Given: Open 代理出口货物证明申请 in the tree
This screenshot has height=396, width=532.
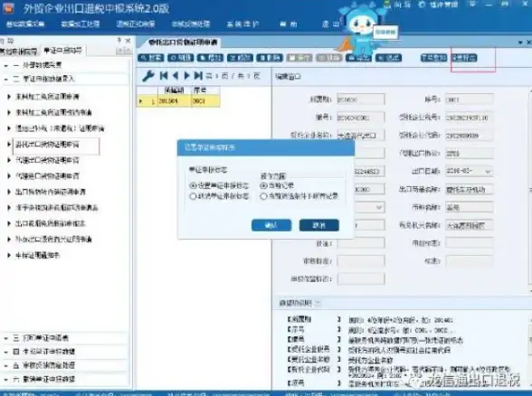Looking at the screenshot, I should click(47, 160).
